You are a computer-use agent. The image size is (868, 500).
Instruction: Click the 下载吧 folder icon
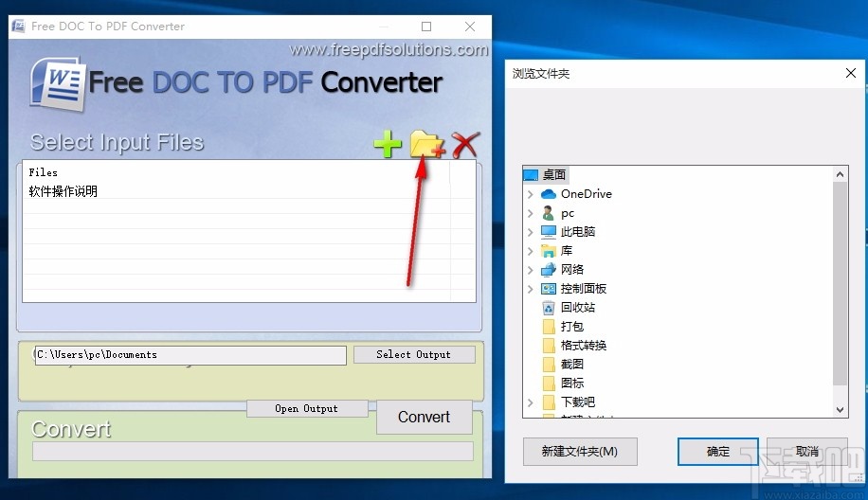[x=549, y=402]
